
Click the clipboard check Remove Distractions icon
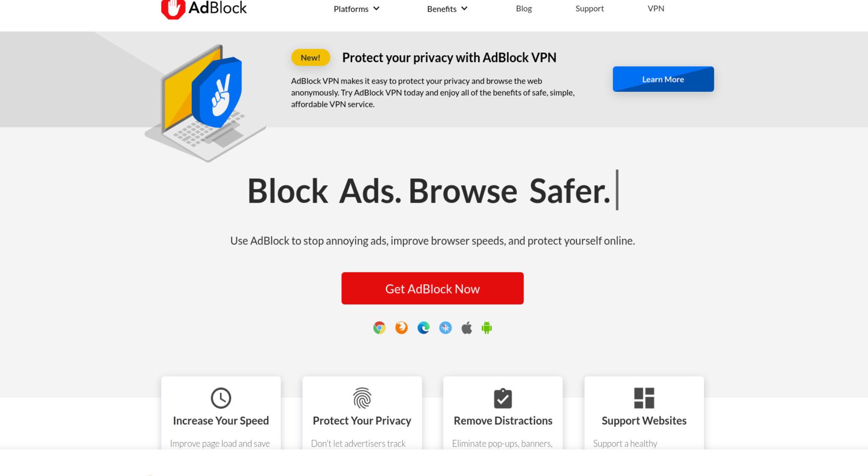(503, 398)
